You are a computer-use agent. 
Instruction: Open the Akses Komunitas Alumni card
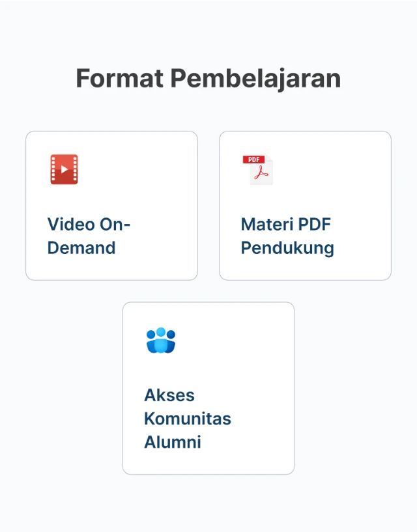pos(208,388)
